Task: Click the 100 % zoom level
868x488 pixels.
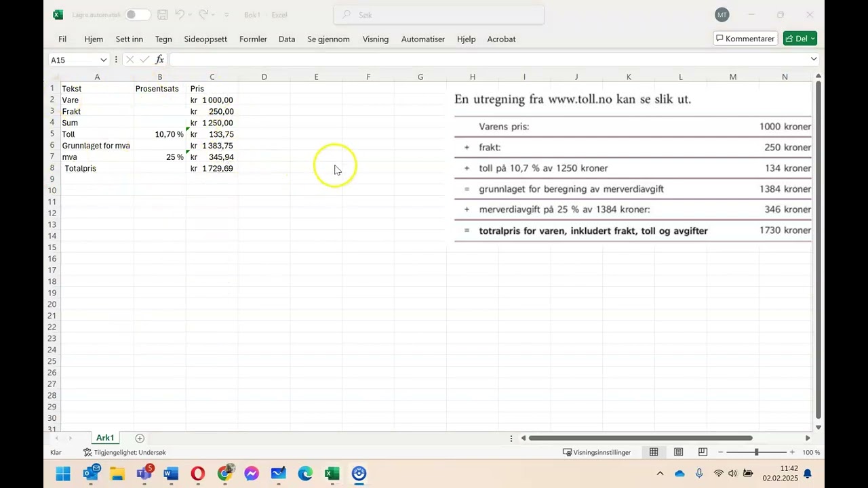Action: tap(811, 452)
